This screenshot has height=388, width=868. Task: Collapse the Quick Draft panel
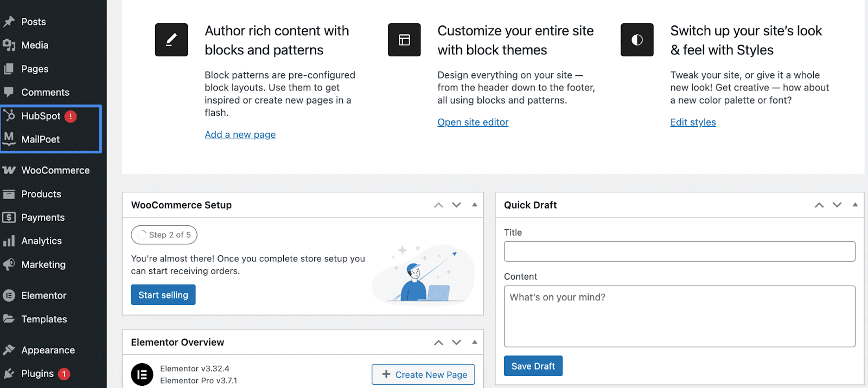click(x=855, y=205)
